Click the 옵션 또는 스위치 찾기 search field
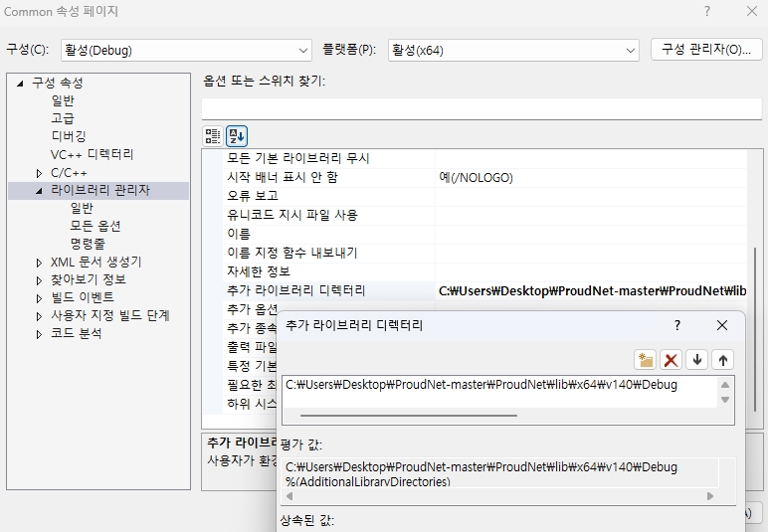Viewport: 768px width, 532px height. (481, 108)
